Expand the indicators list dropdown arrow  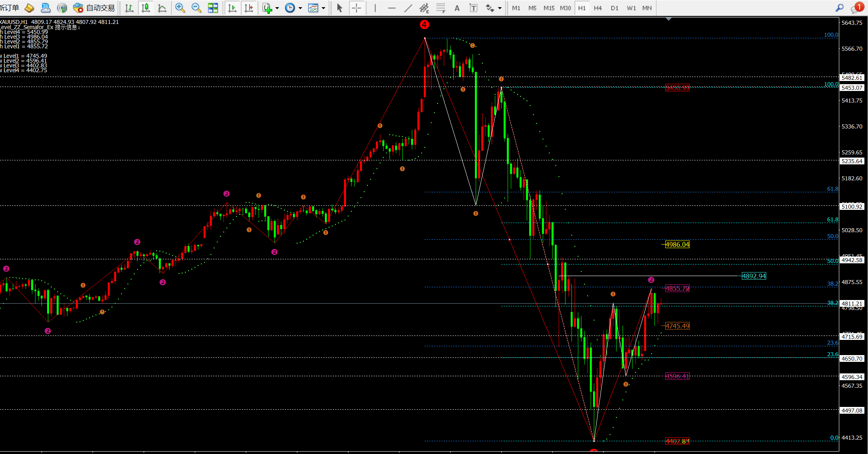point(277,8)
